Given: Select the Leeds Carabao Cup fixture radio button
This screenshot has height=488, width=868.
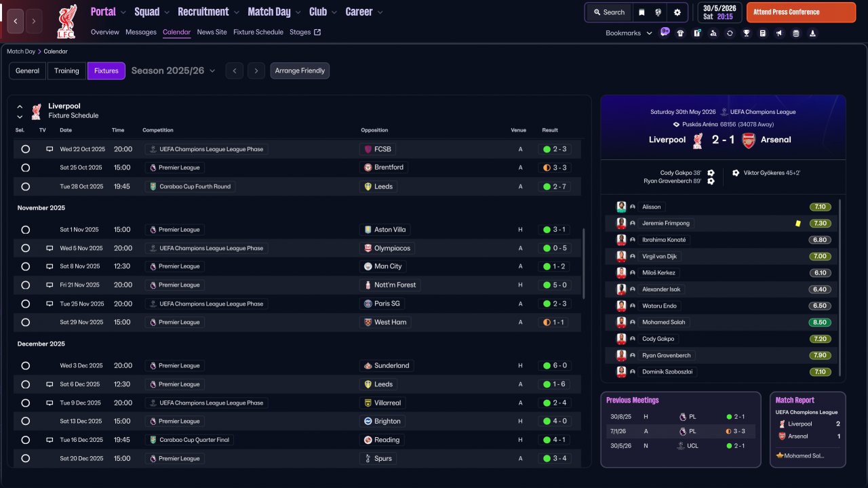Looking at the screenshot, I should tap(26, 186).
